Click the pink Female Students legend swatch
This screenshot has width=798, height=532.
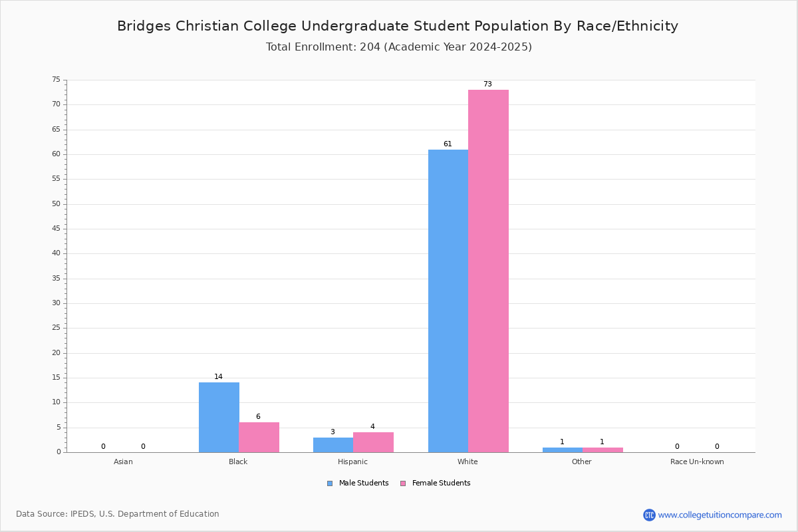[x=403, y=483]
